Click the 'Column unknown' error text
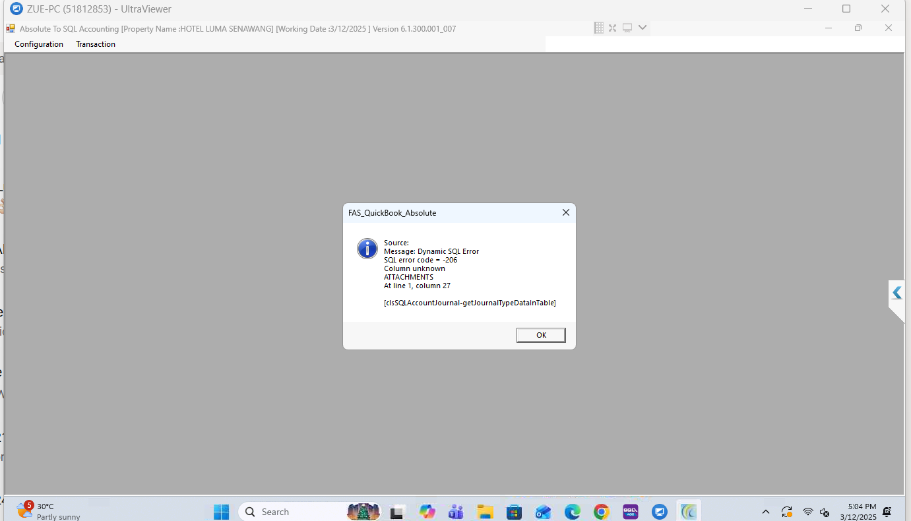 click(x=414, y=268)
